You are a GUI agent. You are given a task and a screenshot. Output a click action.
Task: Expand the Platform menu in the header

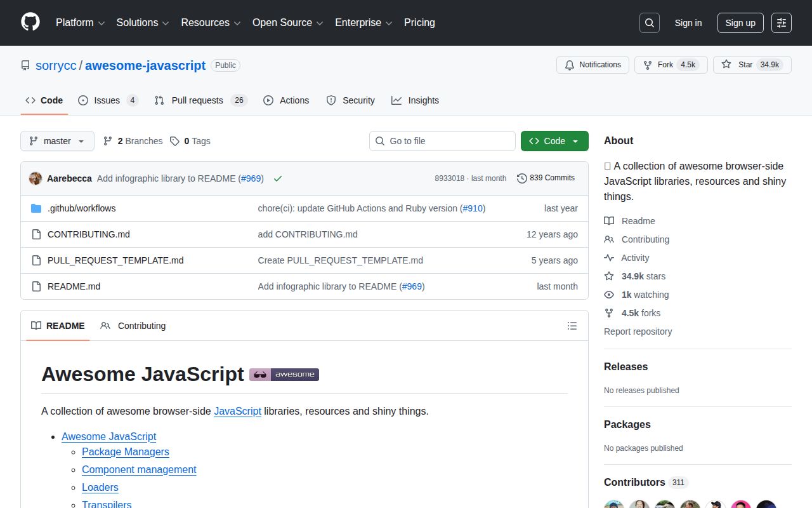[79, 23]
